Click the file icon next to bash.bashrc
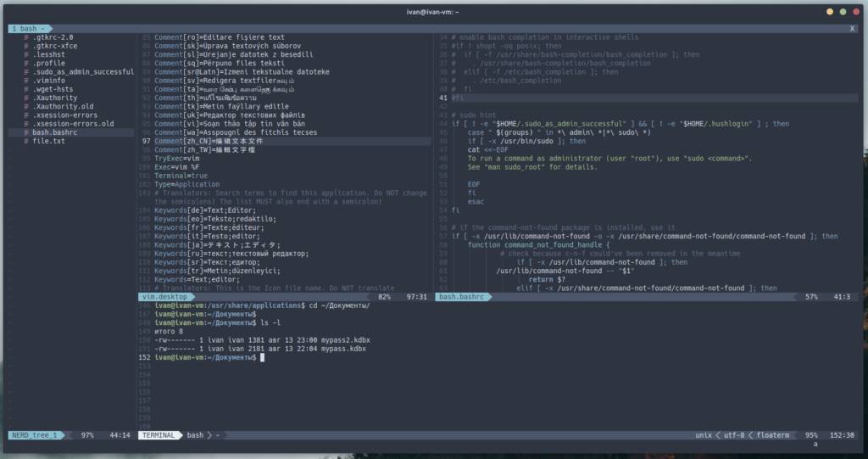 pos(26,132)
